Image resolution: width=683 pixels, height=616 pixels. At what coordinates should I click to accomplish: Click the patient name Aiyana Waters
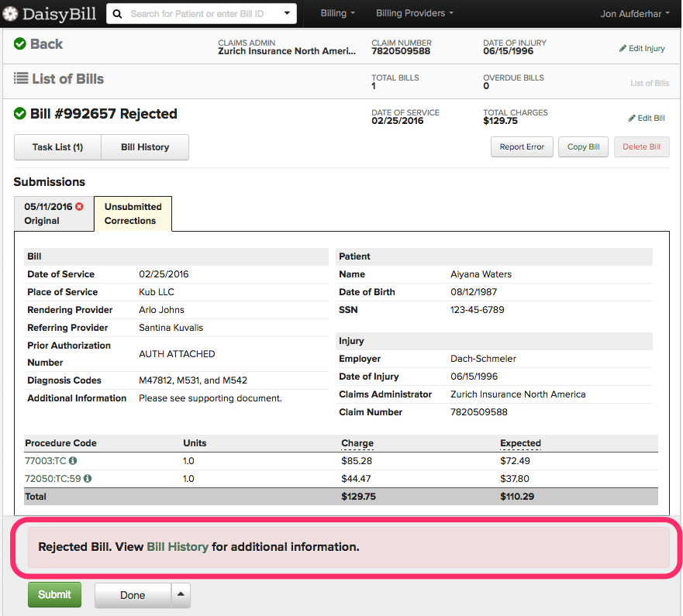point(481,274)
